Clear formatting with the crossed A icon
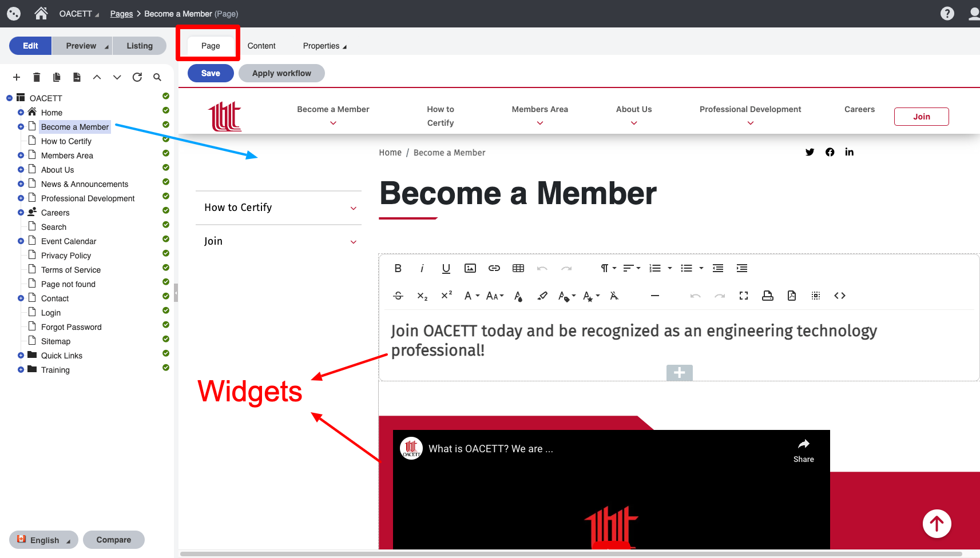 (x=614, y=296)
